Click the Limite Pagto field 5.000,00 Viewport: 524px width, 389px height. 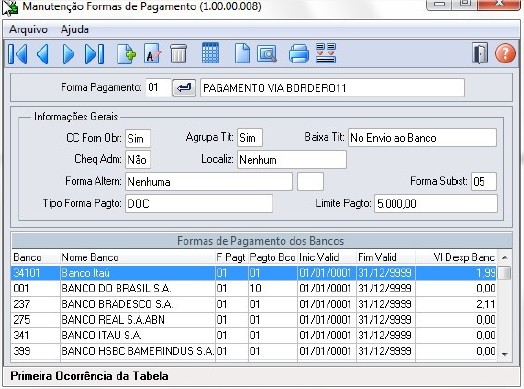(436, 204)
